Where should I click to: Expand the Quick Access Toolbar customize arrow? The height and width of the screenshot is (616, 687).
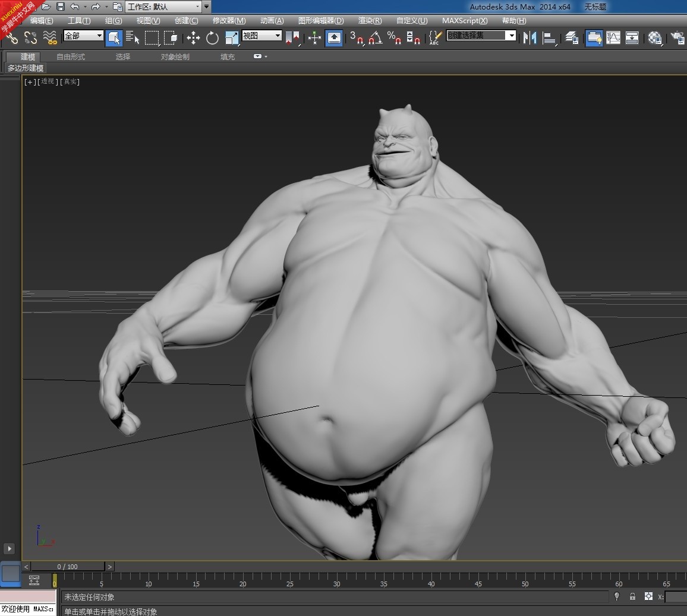click(x=206, y=7)
